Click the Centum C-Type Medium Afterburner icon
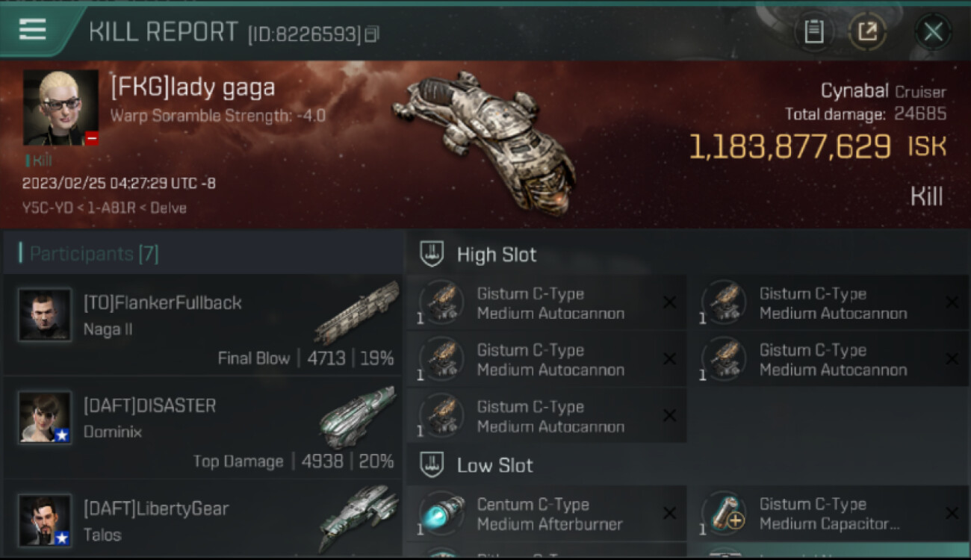The image size is (971, 560). tap(441, 514)
